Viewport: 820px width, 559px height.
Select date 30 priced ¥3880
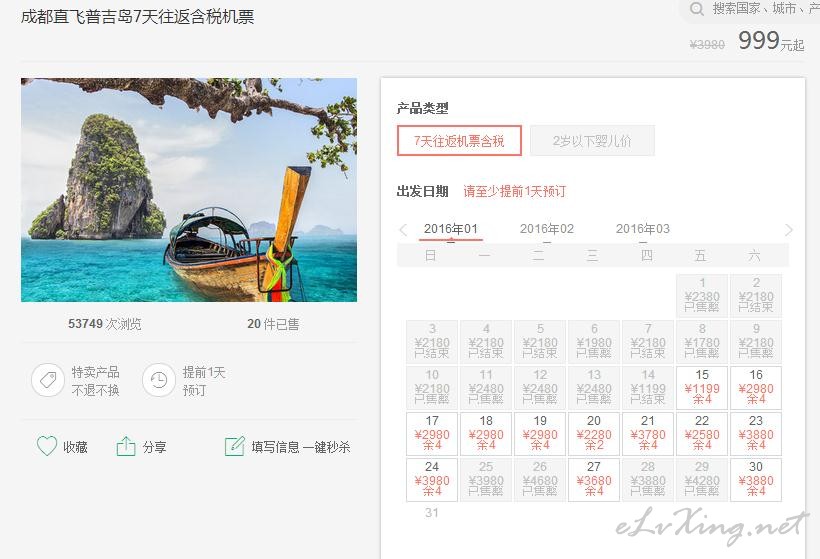(x=756, y=480)
